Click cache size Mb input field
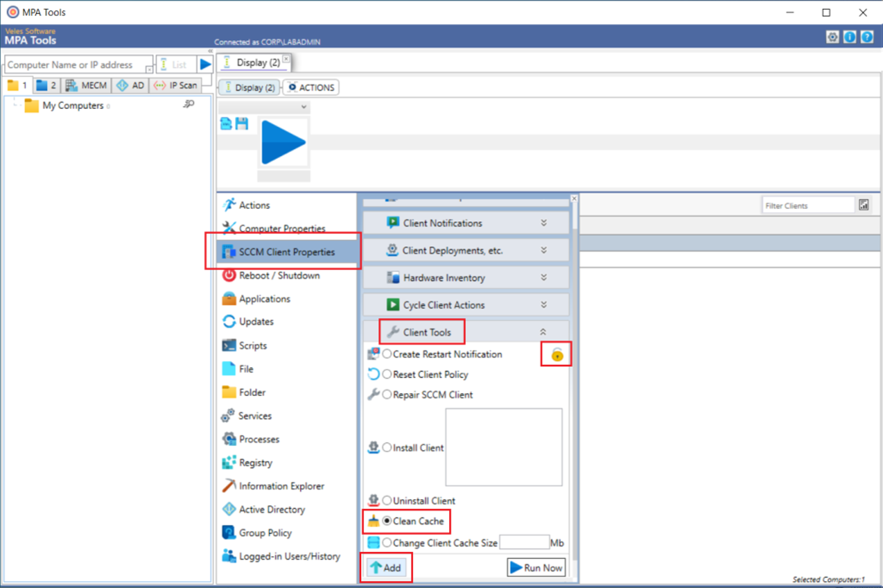This screenshot has width=883, height=588. click(x=525, y=543)
